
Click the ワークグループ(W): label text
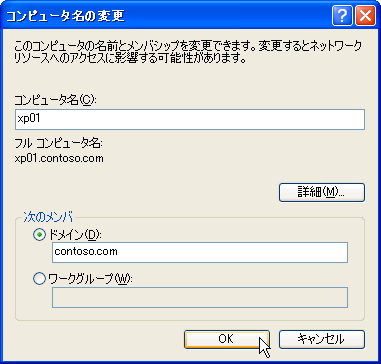click(91, 279)
